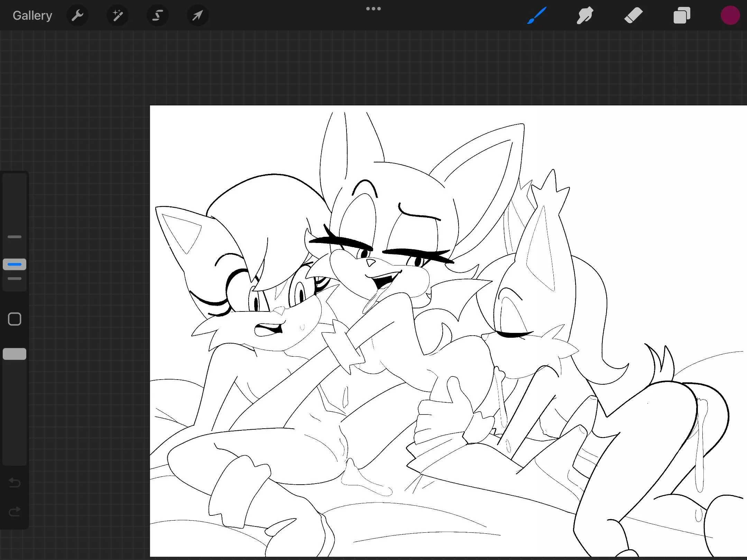747x560 pixels.
Task: Select the Smudge tool
Action: (x=585, y=15)
